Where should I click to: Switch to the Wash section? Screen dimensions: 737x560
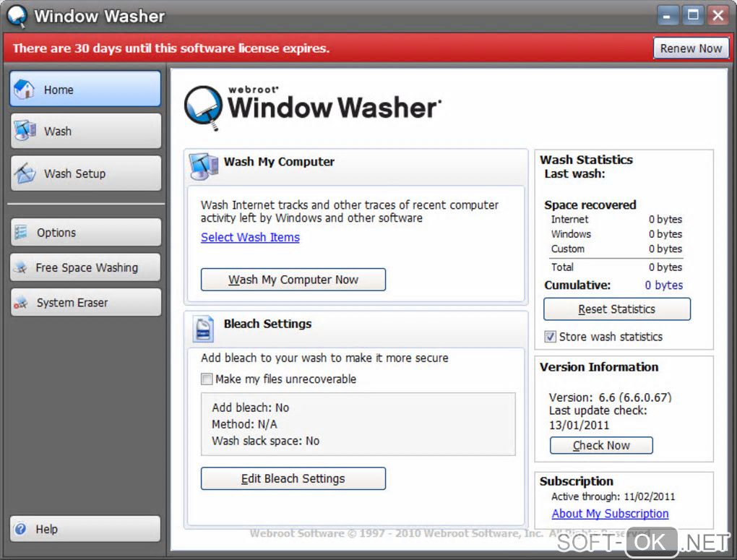click(85, 131)
